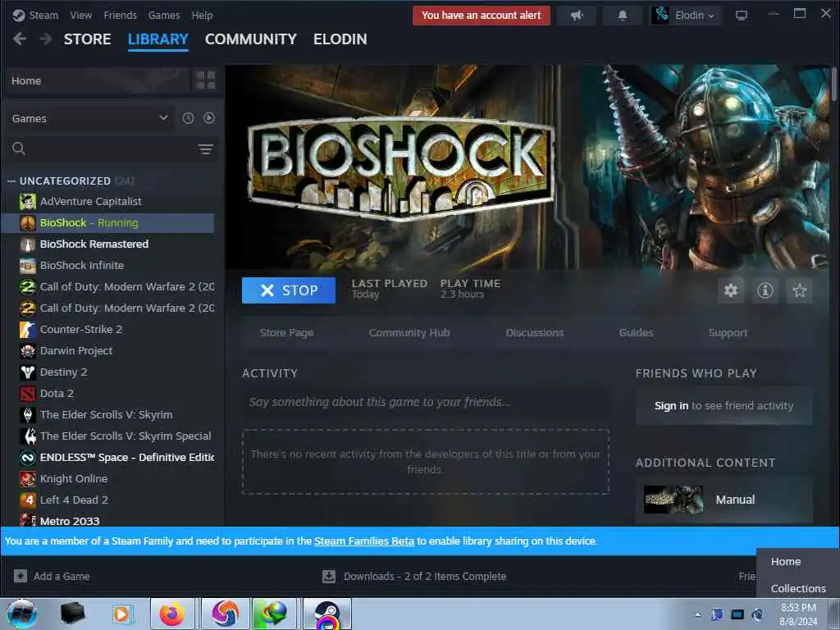
Task: Click the Downloads arrow icon
Action: pyautogui.click(x=329, y=576)
